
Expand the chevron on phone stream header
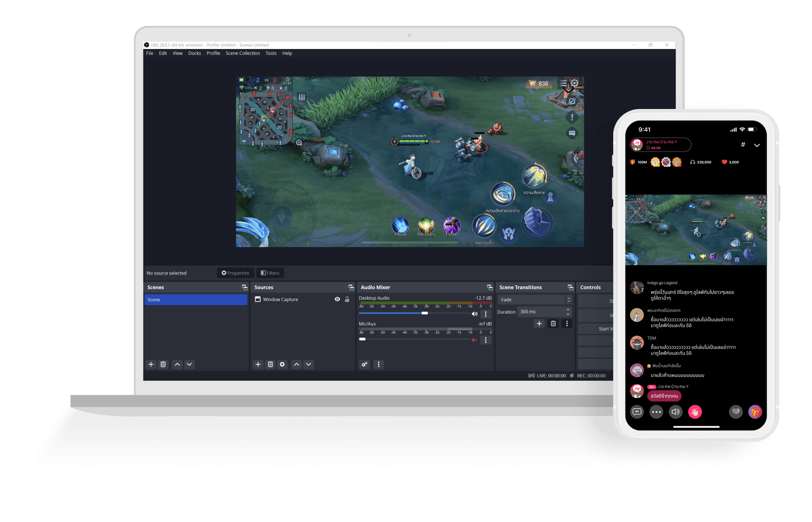[x=757, y=145]
